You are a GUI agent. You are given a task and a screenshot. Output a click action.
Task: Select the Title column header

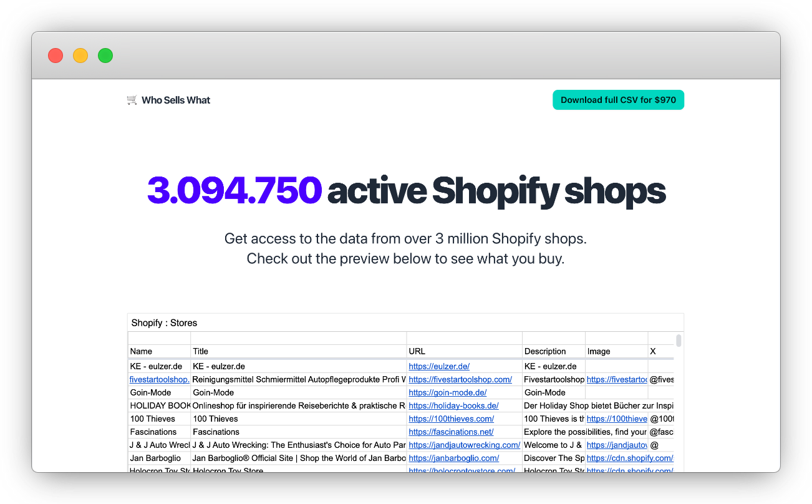(299, 351)
